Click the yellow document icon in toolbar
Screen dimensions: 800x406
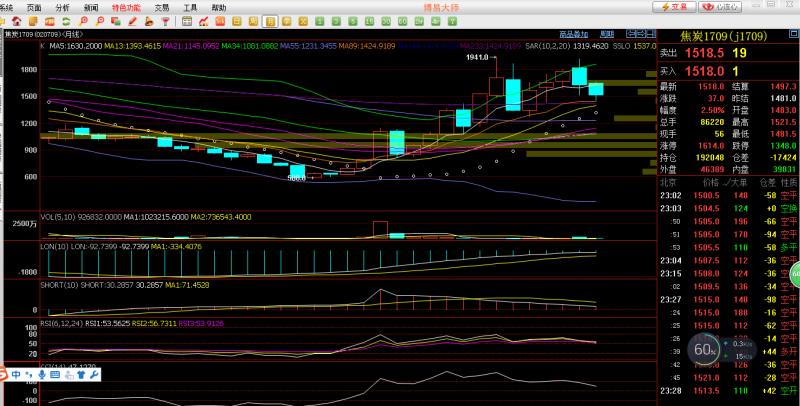coord(33,21)
